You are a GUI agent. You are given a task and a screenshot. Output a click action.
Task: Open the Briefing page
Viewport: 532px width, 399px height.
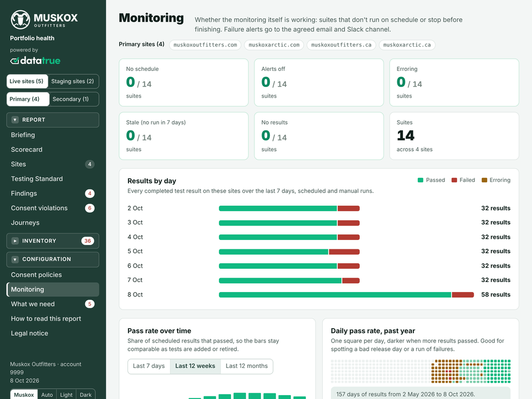(53, 135)
